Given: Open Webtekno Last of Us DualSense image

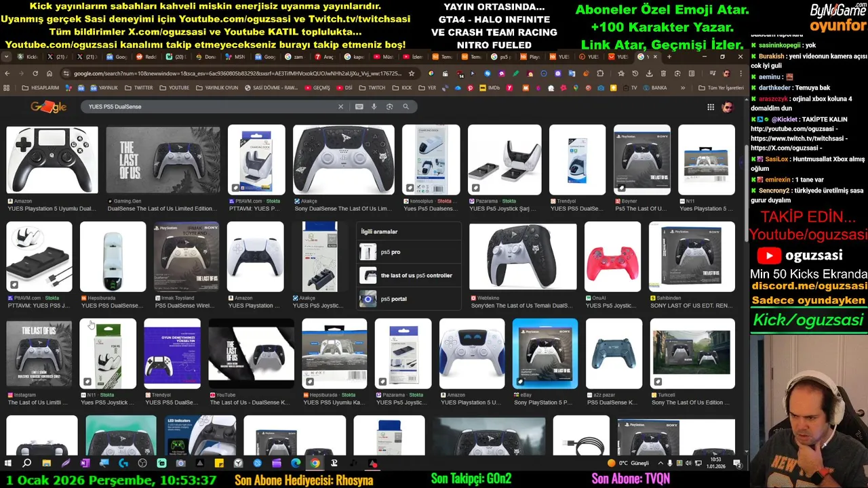Looking at the screenshot, I should [x=523, y=257].
